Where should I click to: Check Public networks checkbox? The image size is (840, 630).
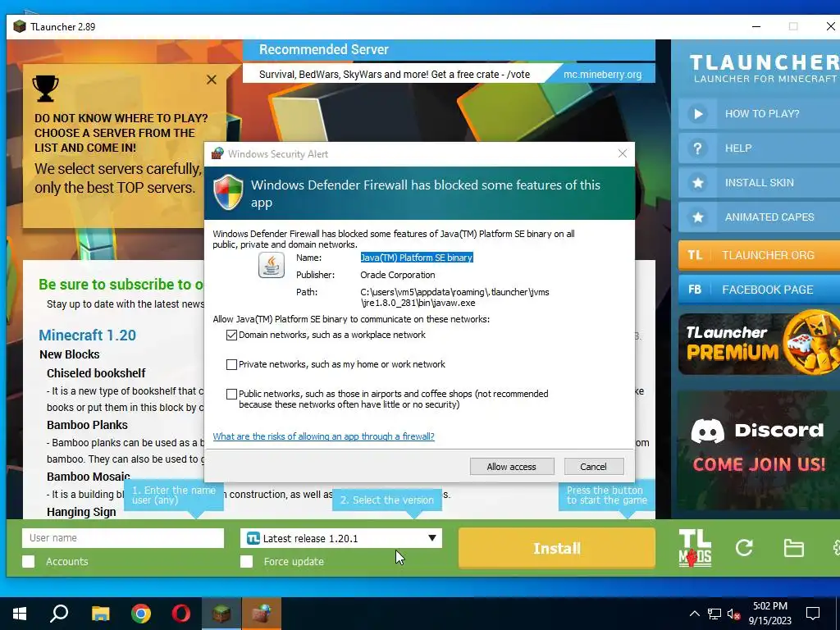click(x=231, y=394)
